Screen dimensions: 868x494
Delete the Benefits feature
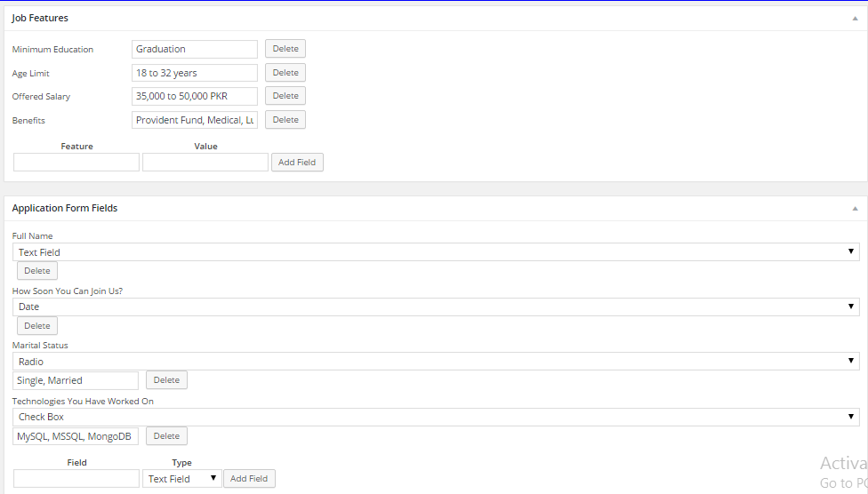click(x=285, y=119)
